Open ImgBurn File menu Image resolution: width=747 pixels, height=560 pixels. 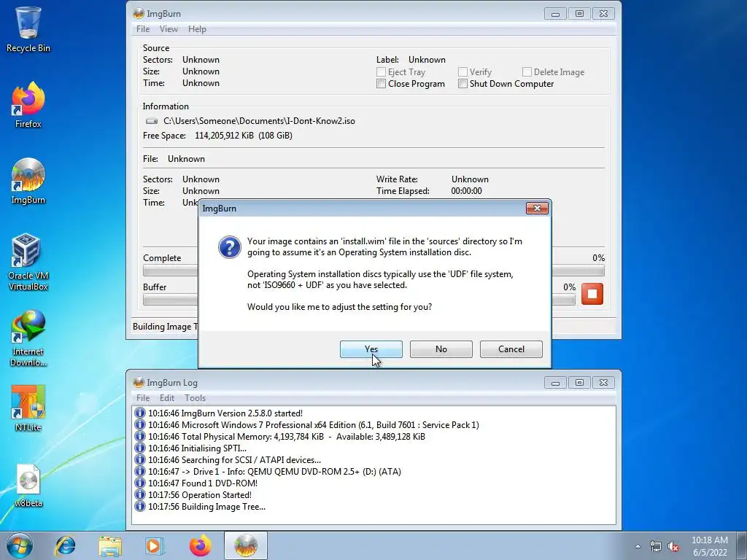tap(143, 29)
